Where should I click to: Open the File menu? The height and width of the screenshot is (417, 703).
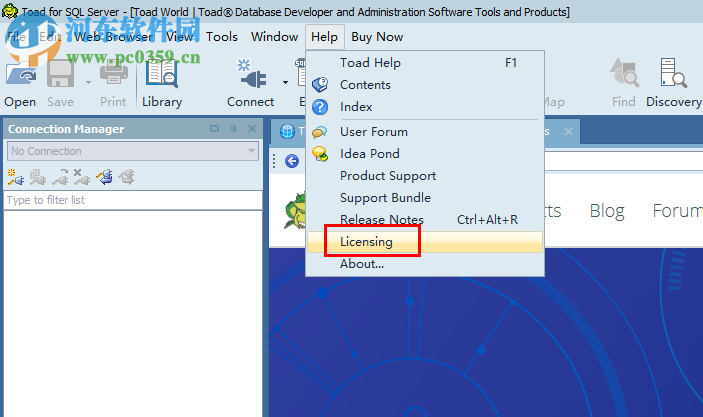[x=16, y=37]
